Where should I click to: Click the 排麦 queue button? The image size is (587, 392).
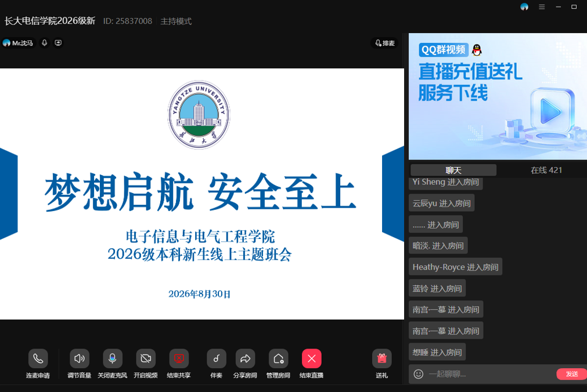coord(385,43)
